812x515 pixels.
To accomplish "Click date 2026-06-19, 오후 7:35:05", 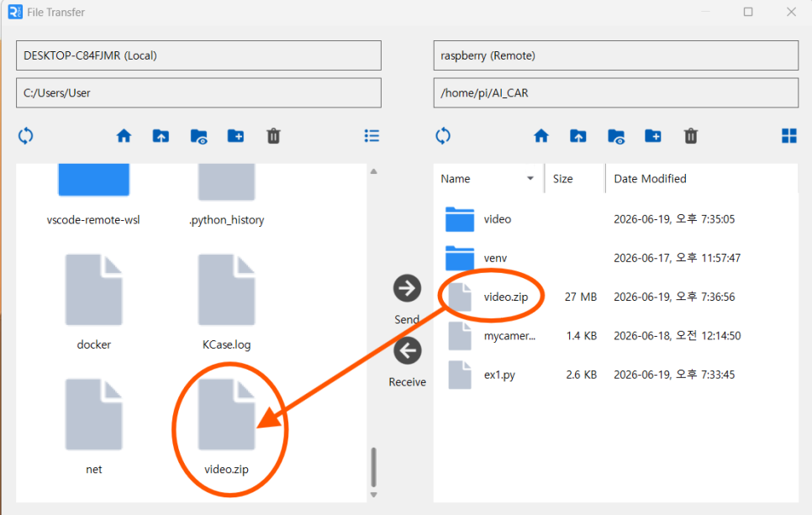I will click(x=674, y=219).
